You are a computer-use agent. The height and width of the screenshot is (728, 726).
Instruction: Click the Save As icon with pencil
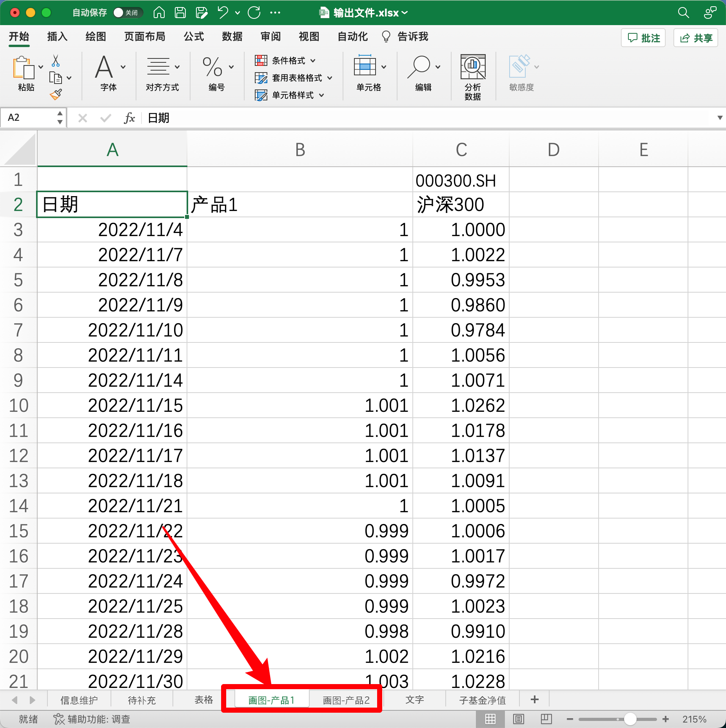tap(201, 13)
